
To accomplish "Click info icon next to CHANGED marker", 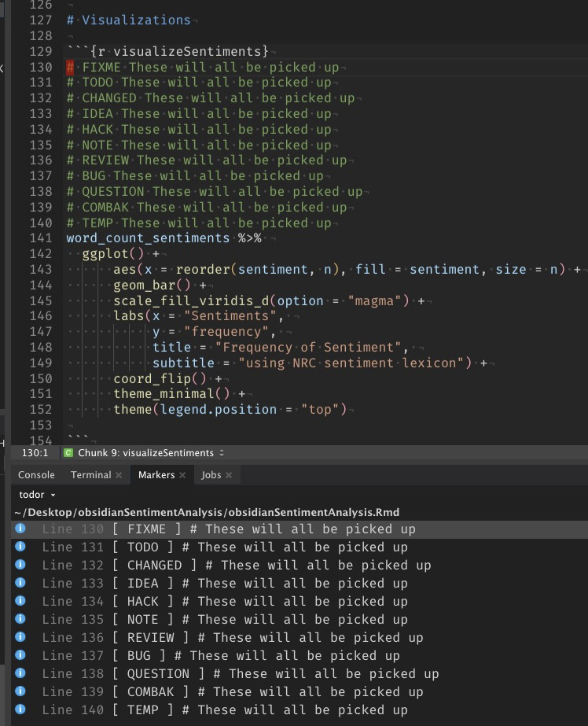I will coord(20,566).
